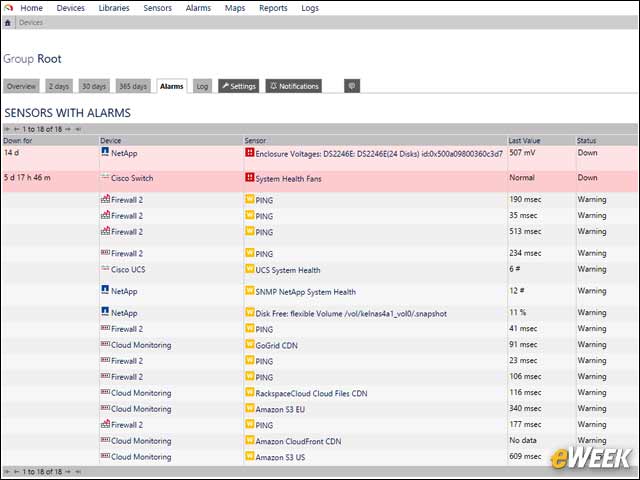The width and height of the screenshot is (640, 480).
Task: Click warning icon for RackspaceCloud Cloud Files CDN
Action: 249,392
